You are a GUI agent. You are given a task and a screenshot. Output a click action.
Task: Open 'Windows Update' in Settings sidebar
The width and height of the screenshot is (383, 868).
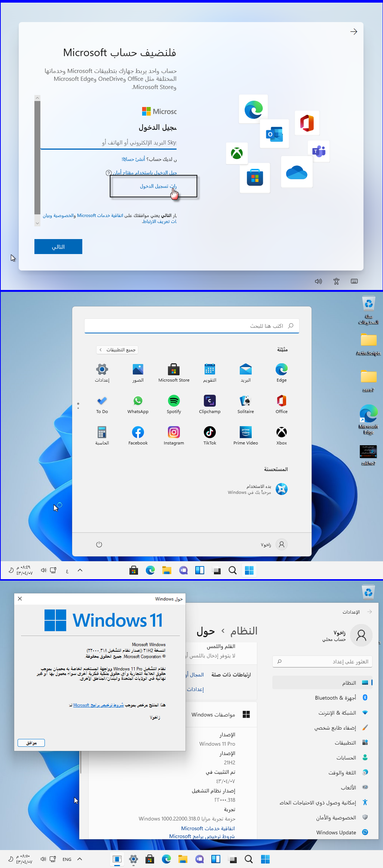[322, 832]
